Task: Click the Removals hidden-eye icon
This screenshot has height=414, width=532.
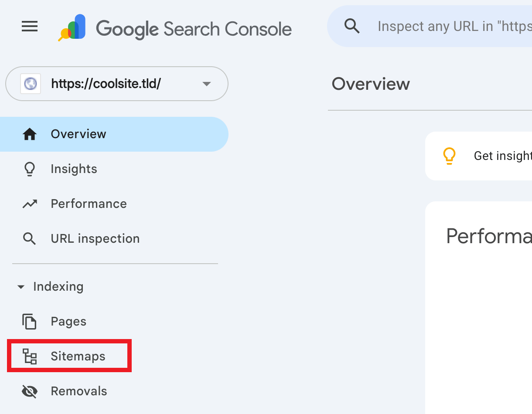Action: coord(29,391)
